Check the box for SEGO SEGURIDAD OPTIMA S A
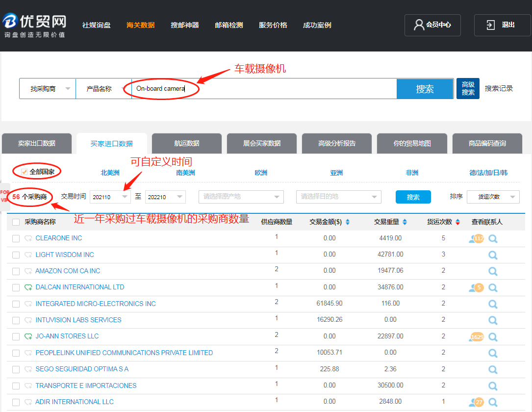The width and height of the screenshot is (532, 412). [x=16, y=370]
